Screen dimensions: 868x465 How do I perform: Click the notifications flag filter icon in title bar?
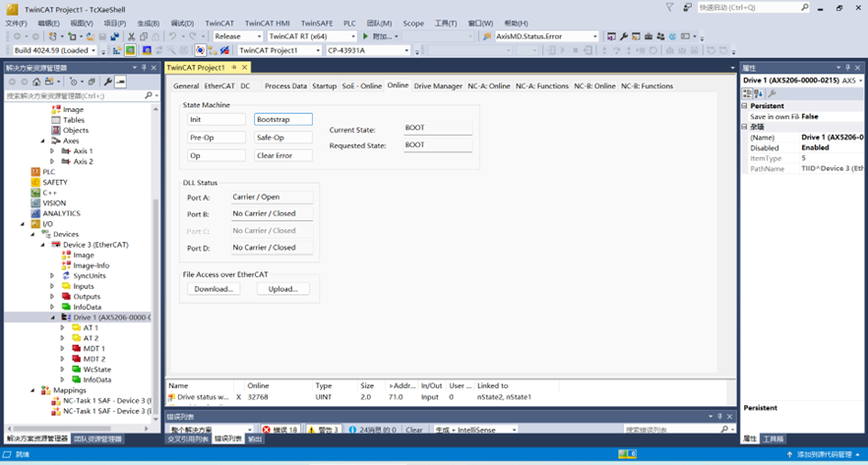click(x=669, y=7)
